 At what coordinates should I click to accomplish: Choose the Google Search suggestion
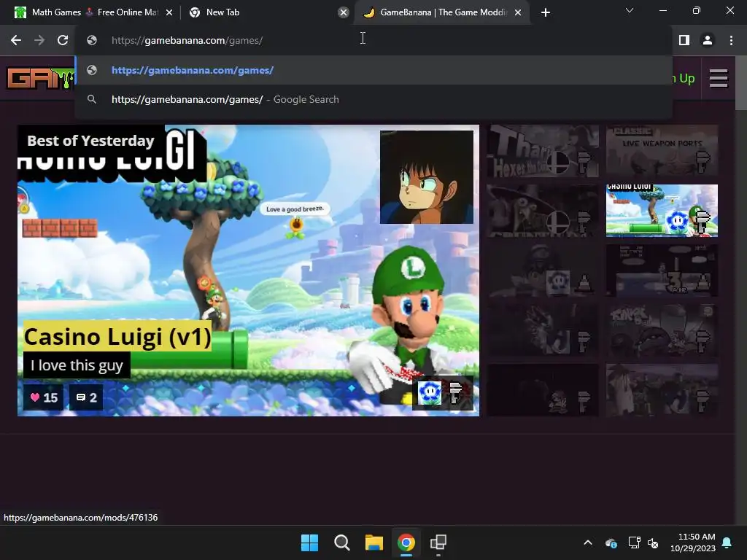(x=373, y=99)
